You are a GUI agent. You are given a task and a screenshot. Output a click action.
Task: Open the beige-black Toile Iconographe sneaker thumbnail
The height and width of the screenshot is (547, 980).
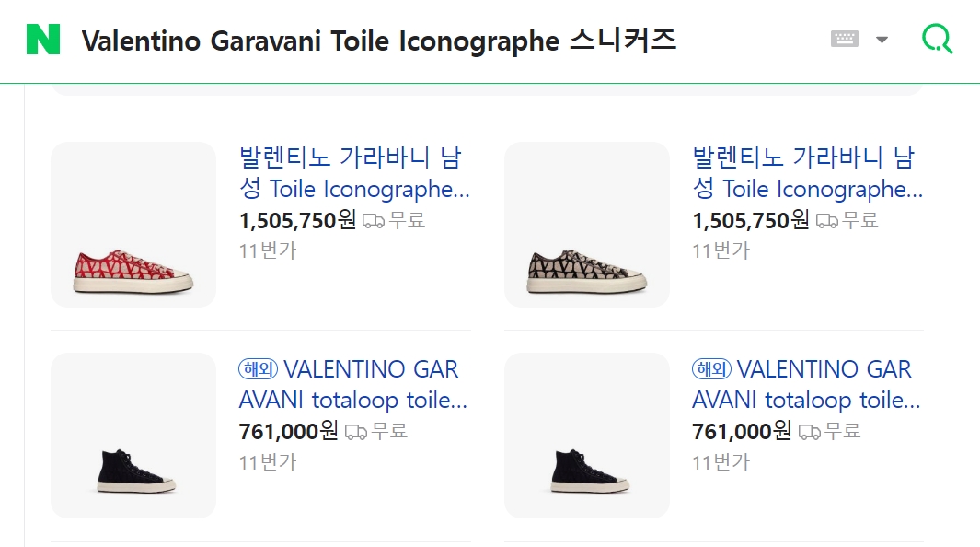click(587, 225)
